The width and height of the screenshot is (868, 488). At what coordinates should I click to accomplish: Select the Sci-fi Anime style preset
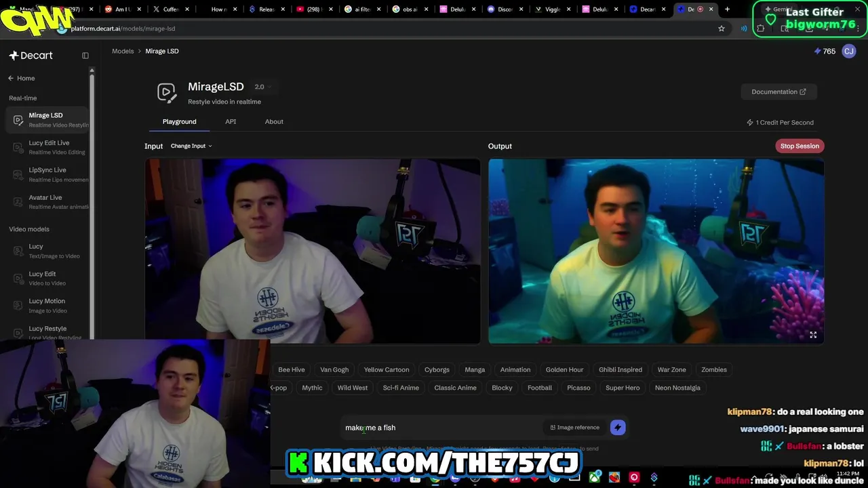pos(401,388)
